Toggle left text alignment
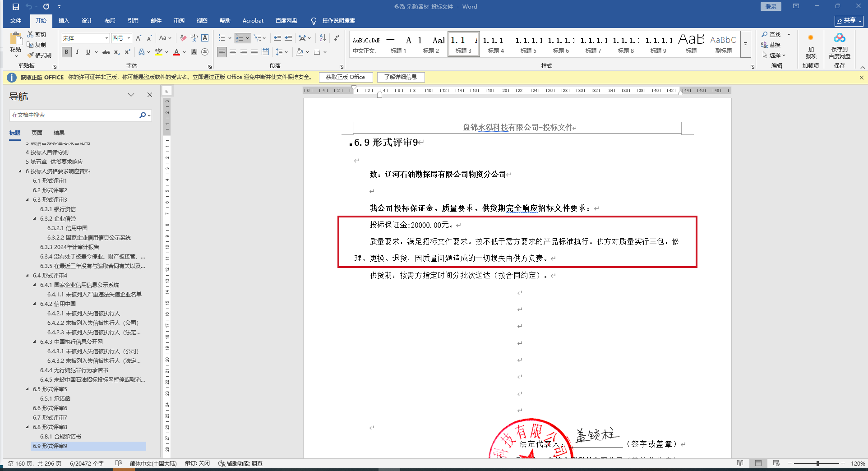This screenshot has width=868, height=471. click(x=222, y=52)
